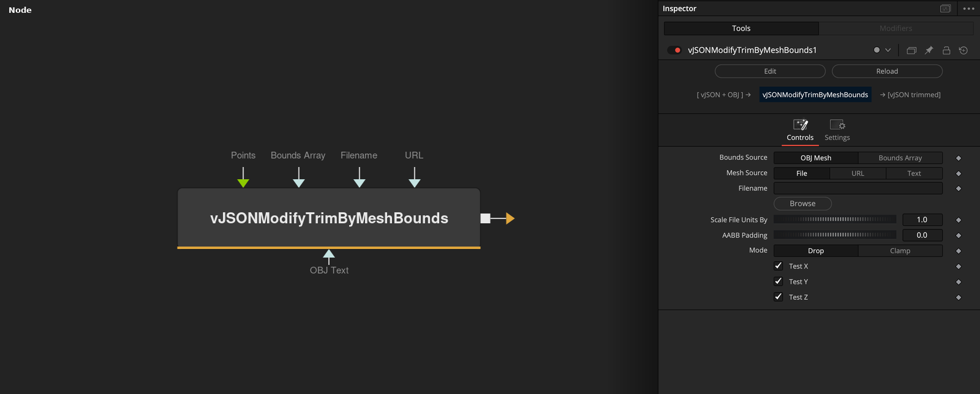Click the Scale File Units By slider
Viewport: 980px width, 394px height.
[x=835, y=219]
